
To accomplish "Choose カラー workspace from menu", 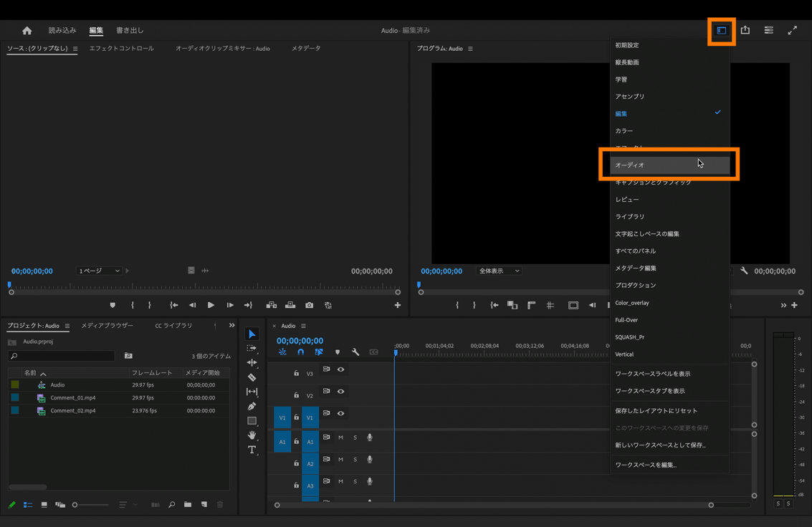I will [x=669, y=131].
